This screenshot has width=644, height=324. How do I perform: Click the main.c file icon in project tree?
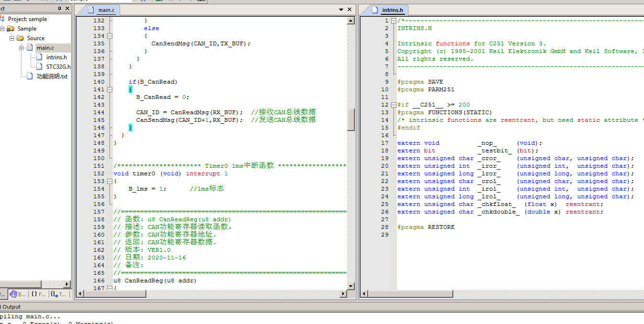click(30, 48)
